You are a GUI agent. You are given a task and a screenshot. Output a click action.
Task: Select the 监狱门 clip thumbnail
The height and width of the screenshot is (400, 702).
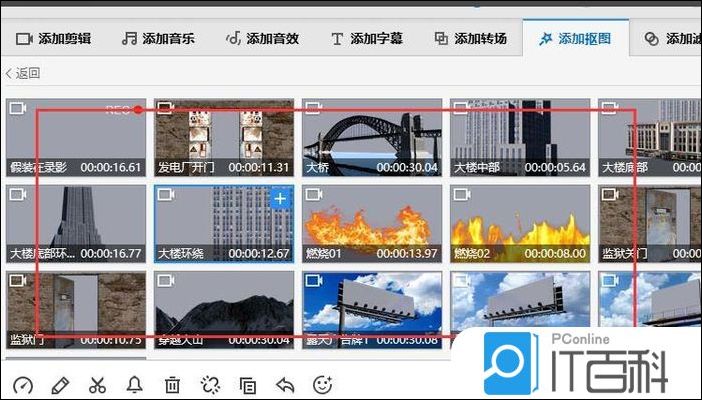76,310
